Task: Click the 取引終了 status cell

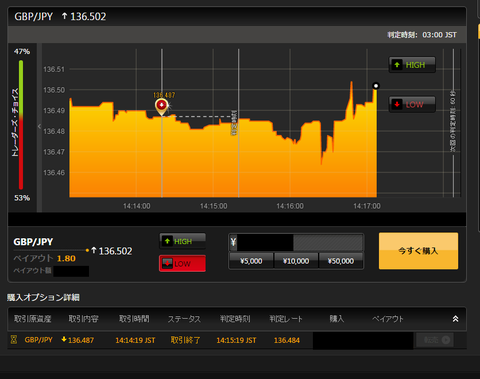Action: pos(185,340)
